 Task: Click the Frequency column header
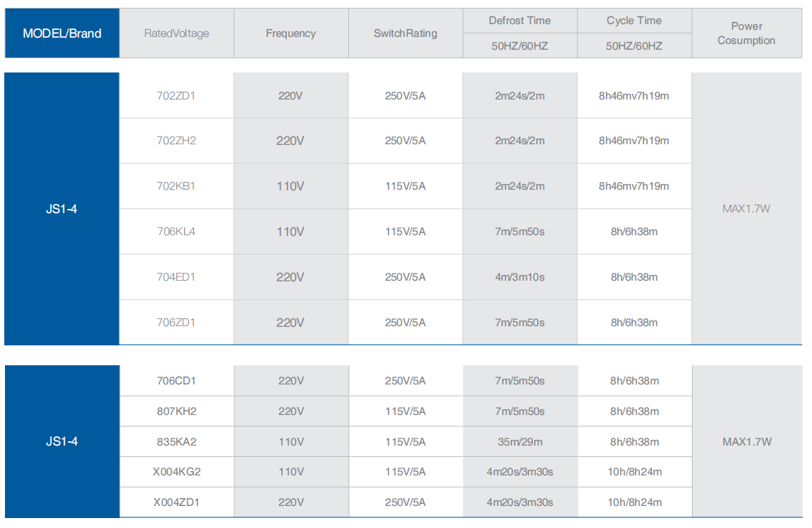tap(291, 33)
